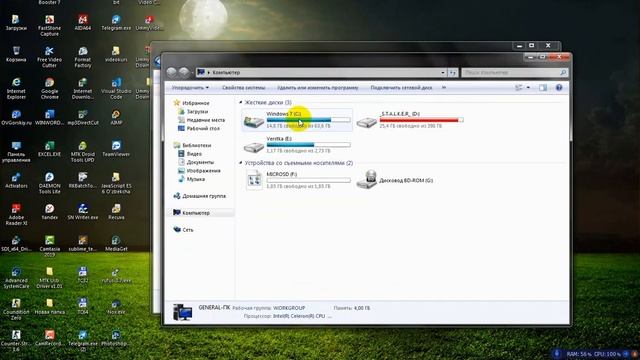Screen dimensions: 640x360
Task: Open Explorer help question-mark icon
Action: (559, 87)
